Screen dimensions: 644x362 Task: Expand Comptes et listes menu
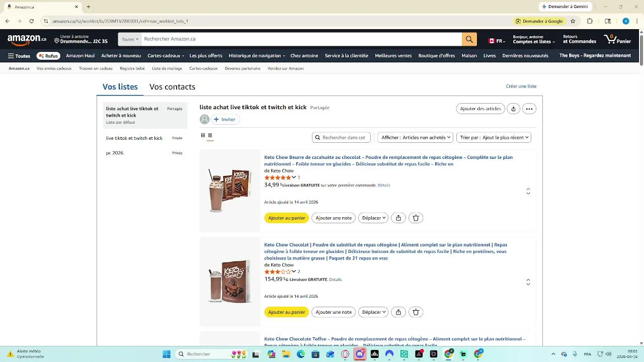pyautogui.click(x=533, y=39)
